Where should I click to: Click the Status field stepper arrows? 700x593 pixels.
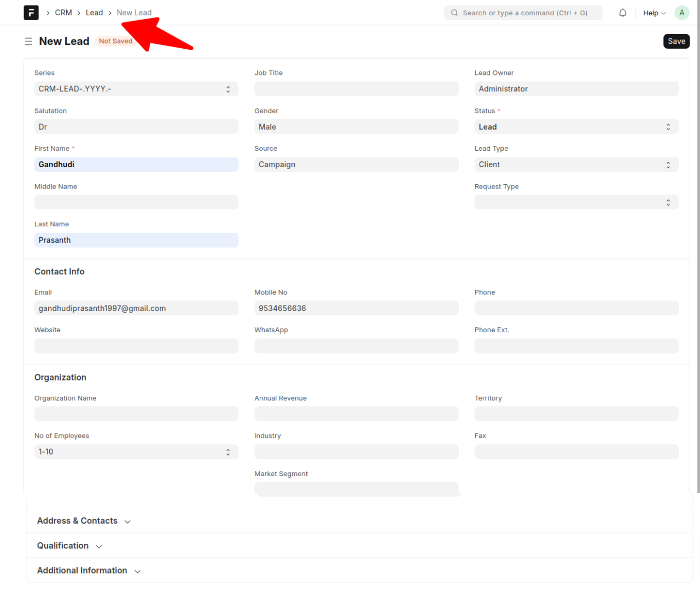coord(668,126)
